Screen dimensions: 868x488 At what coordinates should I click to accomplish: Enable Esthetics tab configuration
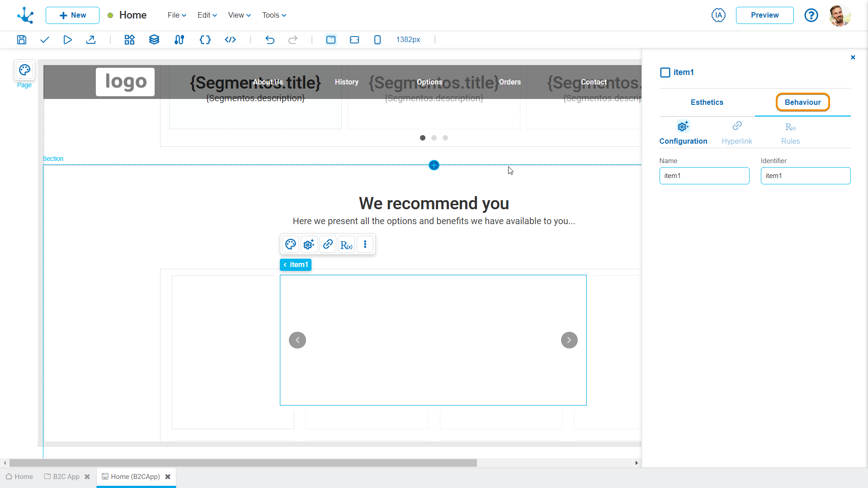[x=707, y=103]
